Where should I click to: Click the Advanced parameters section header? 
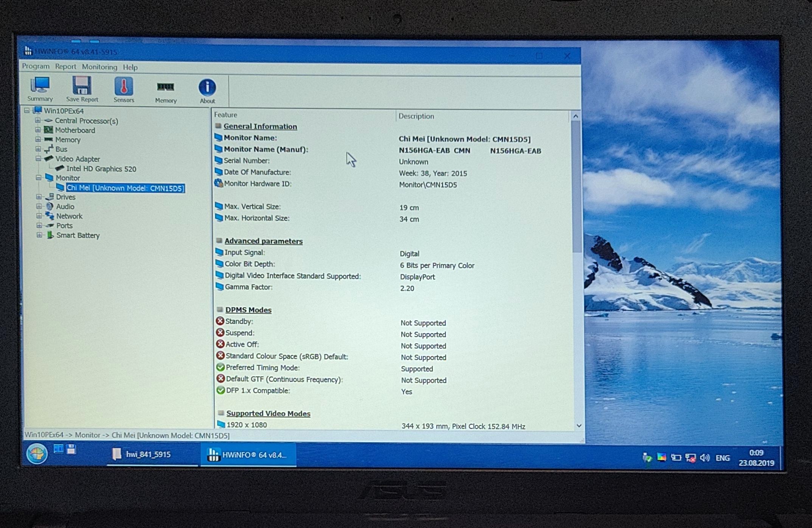pos(264,241)
